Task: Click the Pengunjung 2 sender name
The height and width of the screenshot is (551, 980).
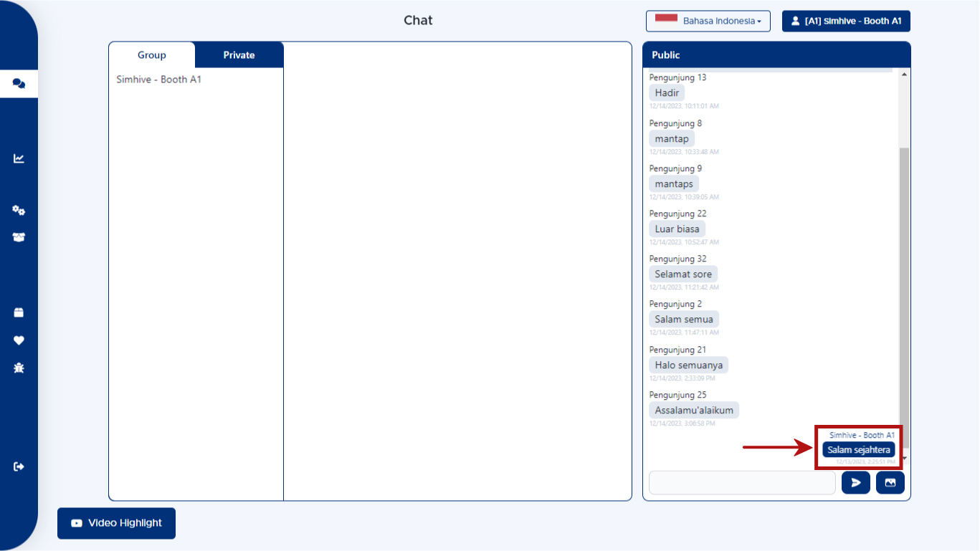Action: [675, 304]
